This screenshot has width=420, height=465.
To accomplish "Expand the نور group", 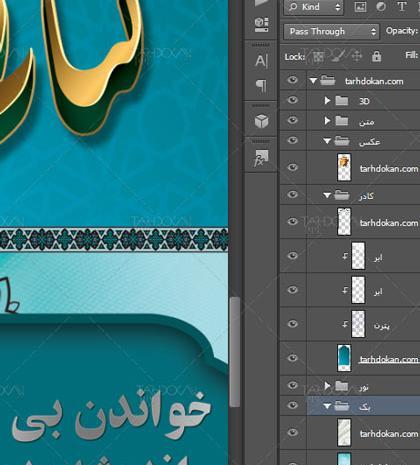I will (x=327, y=386).
